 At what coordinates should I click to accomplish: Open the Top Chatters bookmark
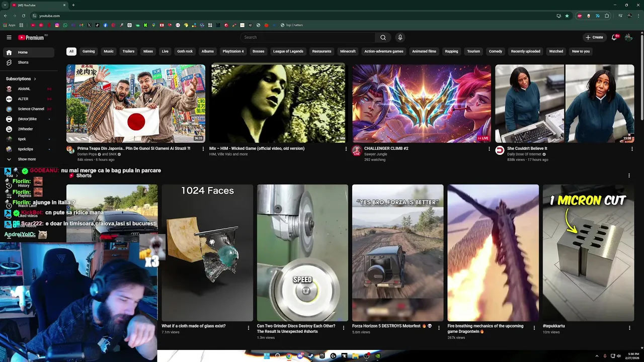(292, 25)
